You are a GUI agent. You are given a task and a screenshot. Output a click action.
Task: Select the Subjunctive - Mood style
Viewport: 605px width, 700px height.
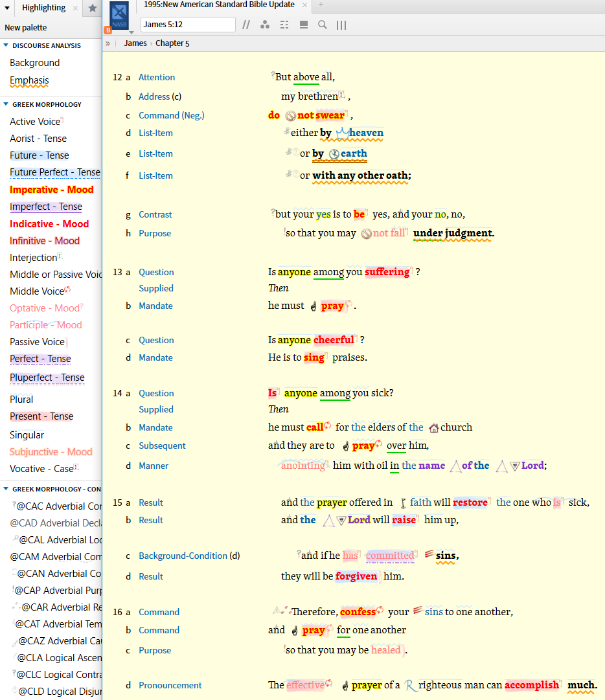pyautogui.click(x=51, y=452)
